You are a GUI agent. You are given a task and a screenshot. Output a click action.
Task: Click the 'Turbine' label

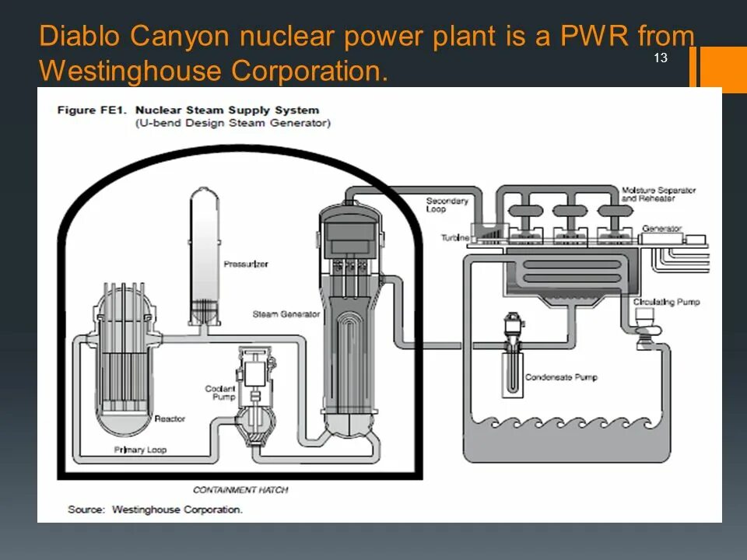pos(455,237)
